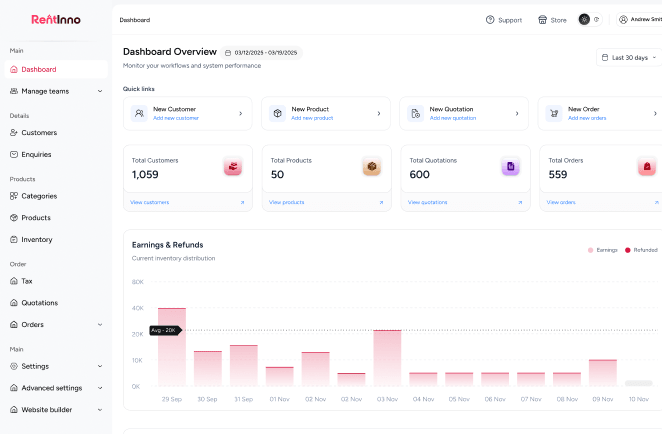
Task: Click the Inventory sidebar icon
Action: (x=14, y=239)
